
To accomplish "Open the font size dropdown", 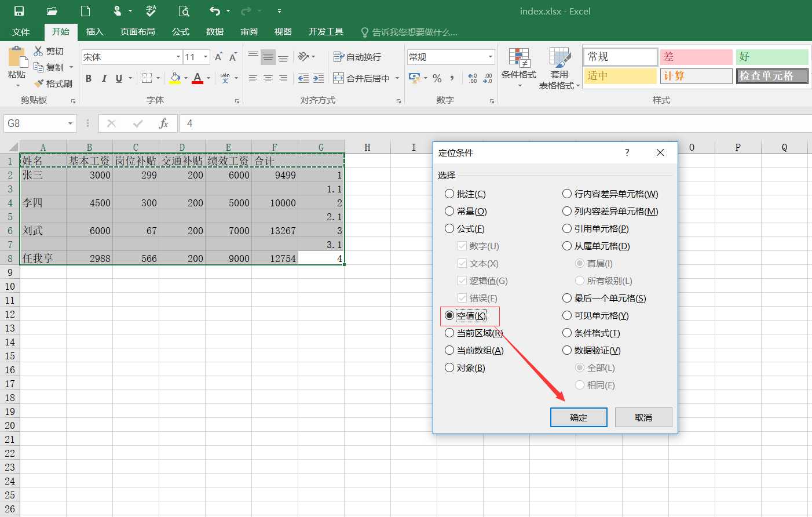I will click(x=206, y=57).
